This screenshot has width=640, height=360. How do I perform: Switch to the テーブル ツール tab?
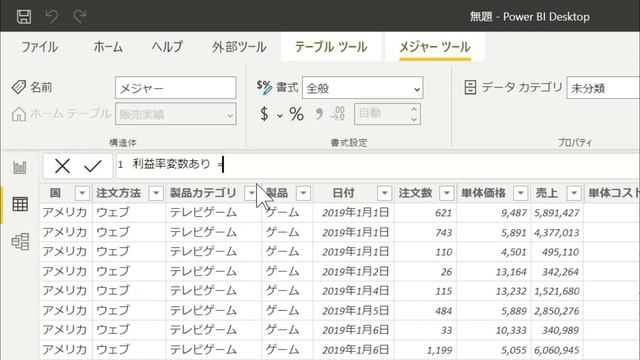pos(331,47)
